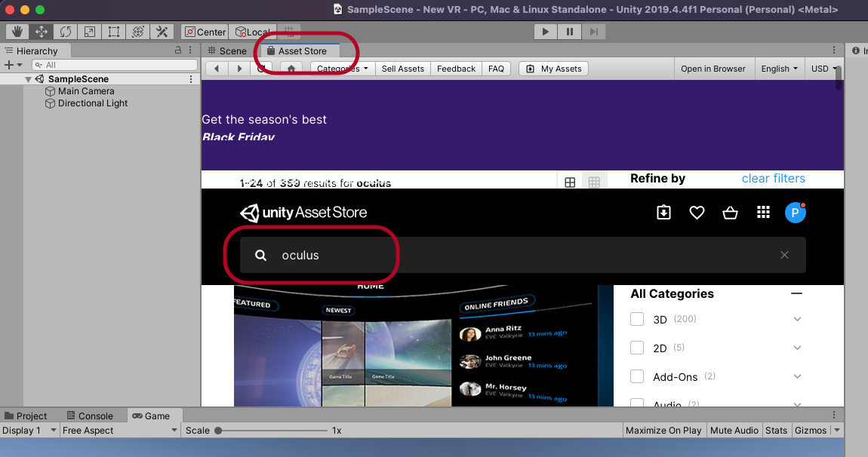
Task: Expand the 2D subcategories
Action: 797,348
